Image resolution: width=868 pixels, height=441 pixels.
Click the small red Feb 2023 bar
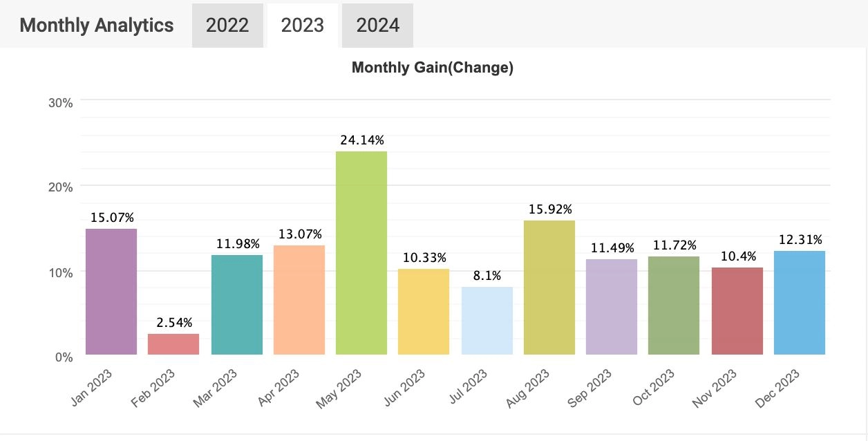[173, 344]
